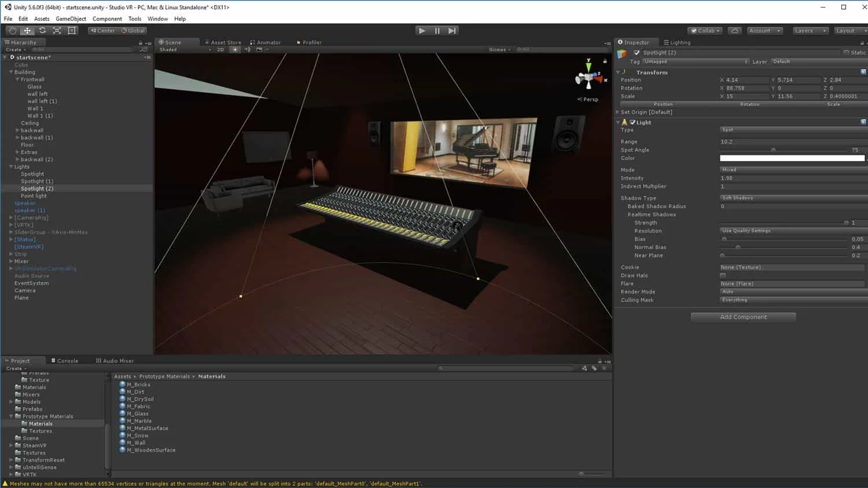Collapse the Lights group in Hierarchy
This screenshot has height=488, width=868.
(x=11, y=167)
